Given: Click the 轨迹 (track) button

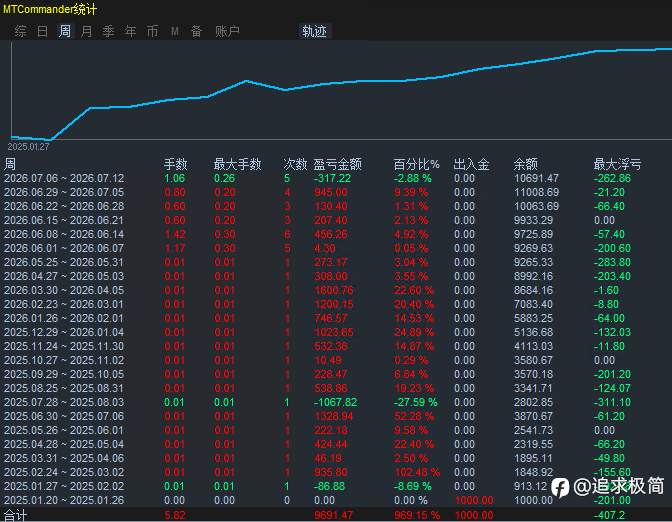Looking at the screenshot, I should [x=314, y=31].
